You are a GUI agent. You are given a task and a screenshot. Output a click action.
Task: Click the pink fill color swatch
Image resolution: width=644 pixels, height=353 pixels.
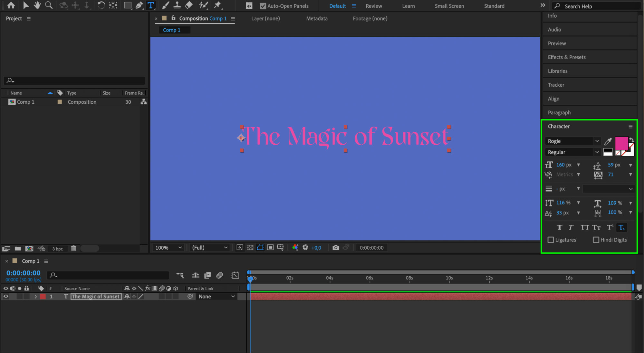coord(621,143)
